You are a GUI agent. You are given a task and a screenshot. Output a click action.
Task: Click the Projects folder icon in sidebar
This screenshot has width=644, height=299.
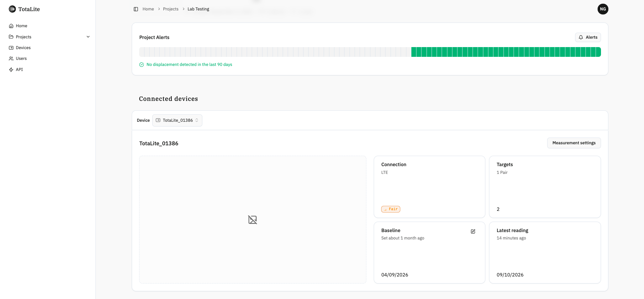click(11, 37)
